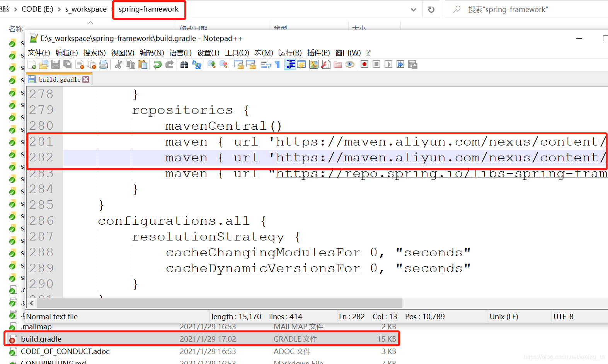Expand the Explorer address bar history dropdown
The image size is (608, 364).
click(414, 9)
